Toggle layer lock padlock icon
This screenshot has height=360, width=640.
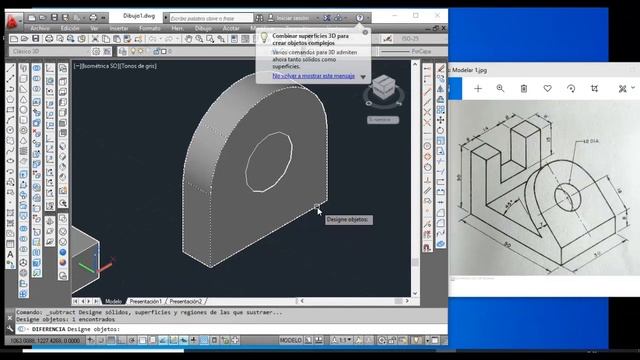point(156,51)
